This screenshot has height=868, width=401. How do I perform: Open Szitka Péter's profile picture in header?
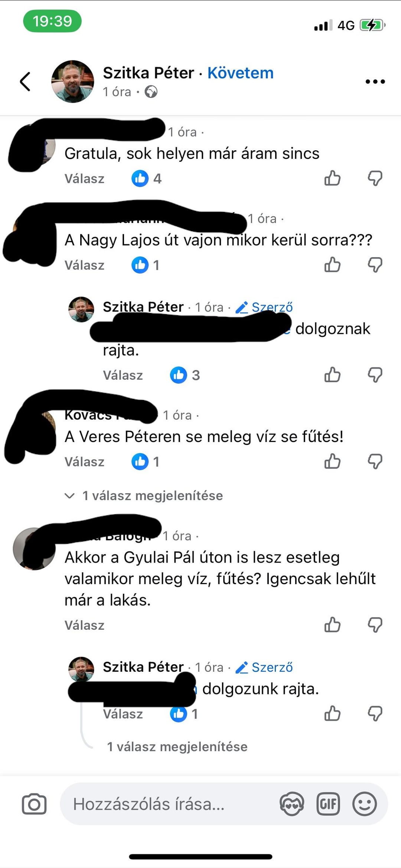tap(73, 81)
